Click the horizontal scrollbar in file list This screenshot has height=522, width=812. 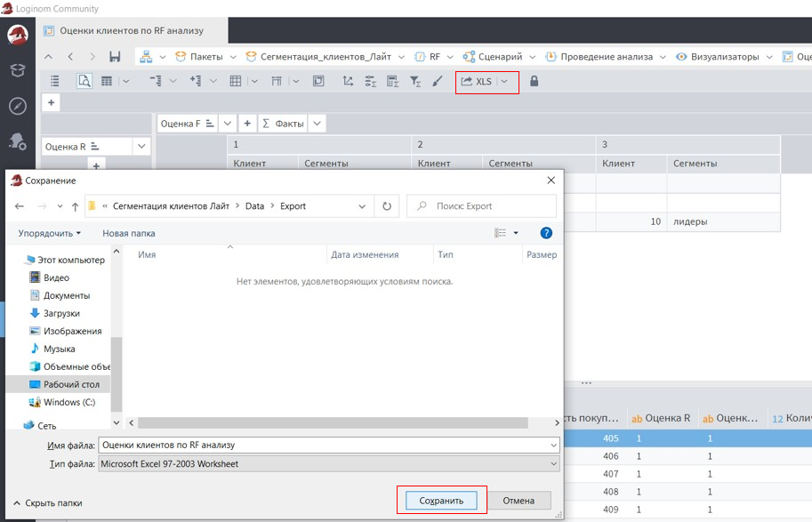tap(333, 423)
